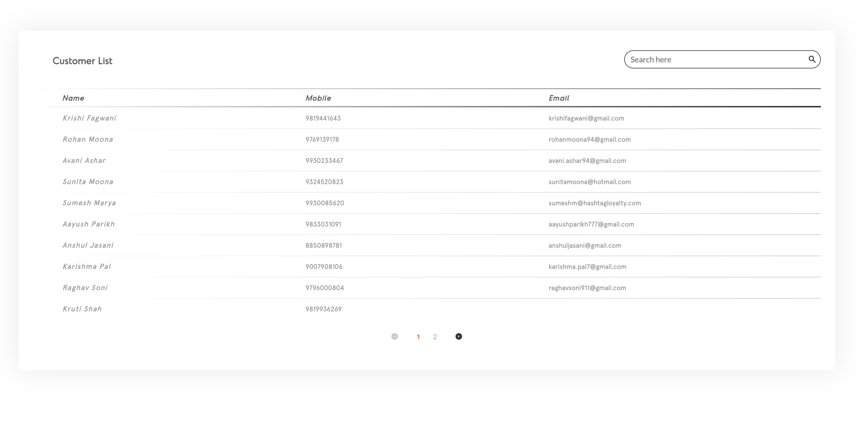The width and height of the screenshot is (868, 424).
Task: Click inside the Search here field
Action: [714, 60]
